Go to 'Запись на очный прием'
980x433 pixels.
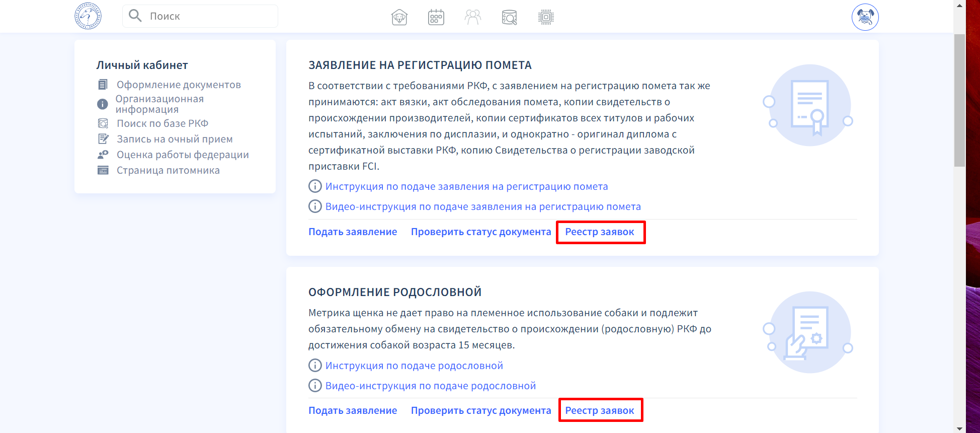pyautogui.click(x=175, y=139)
